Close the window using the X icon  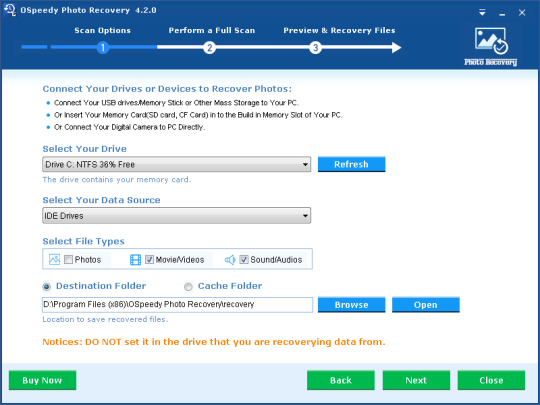[522, 13]
